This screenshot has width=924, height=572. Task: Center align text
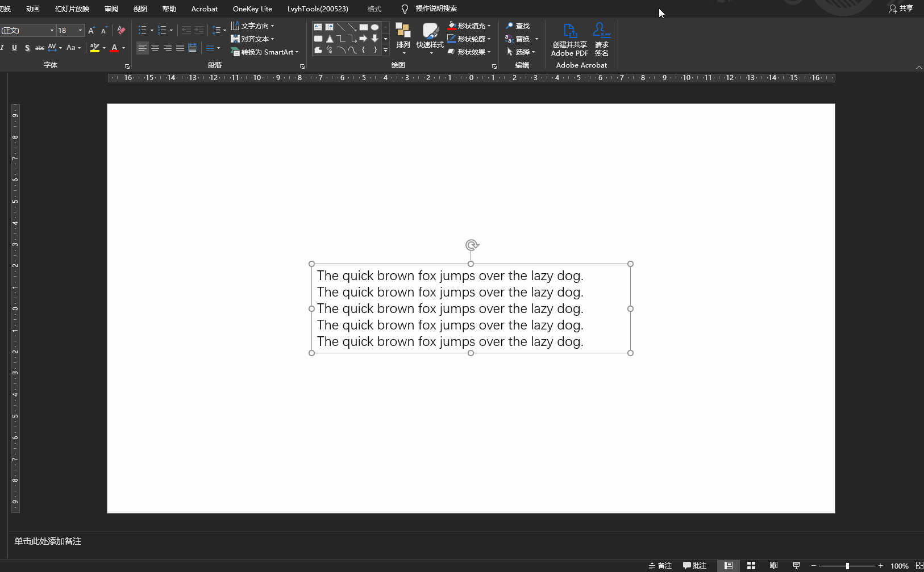click(155, 48)
